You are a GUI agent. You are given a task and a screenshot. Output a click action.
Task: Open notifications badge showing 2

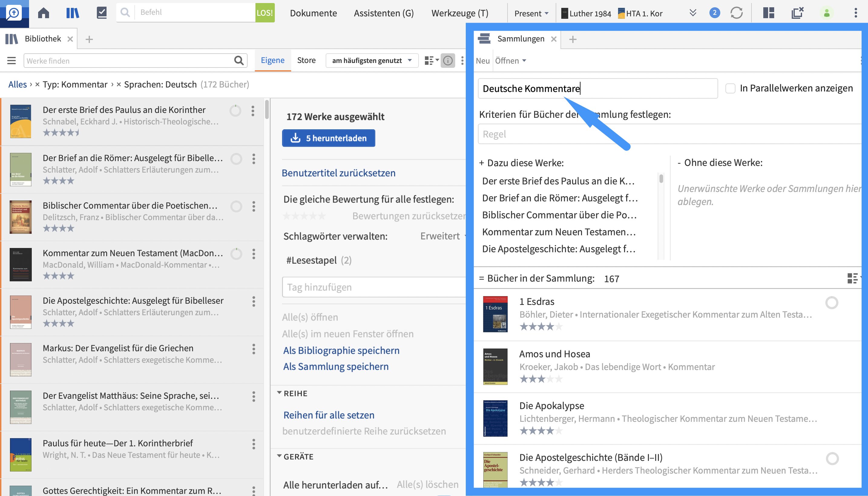coord(715,13)
